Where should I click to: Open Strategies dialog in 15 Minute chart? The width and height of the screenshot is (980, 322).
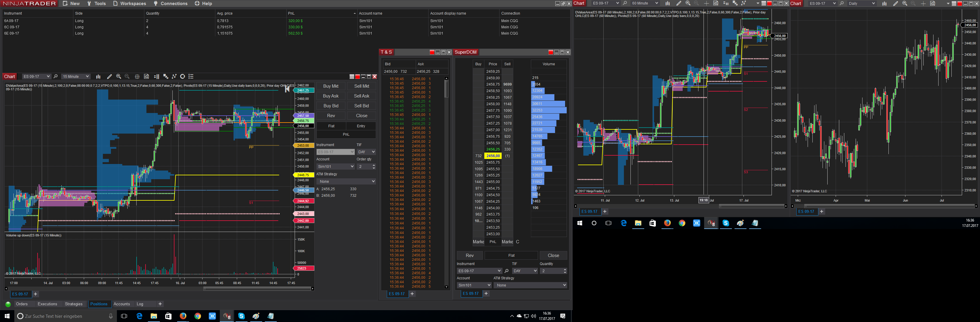click(x=174, y=76)
